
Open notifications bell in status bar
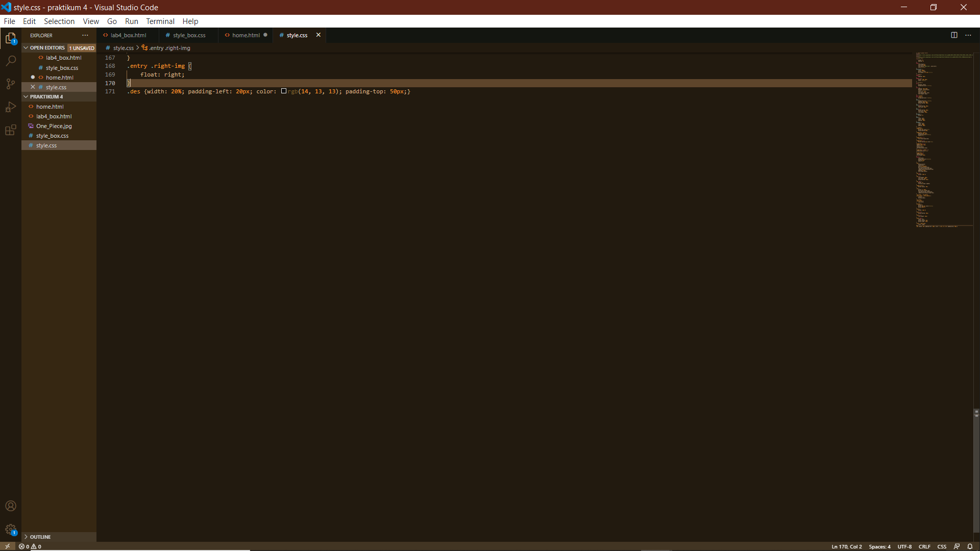970,546
